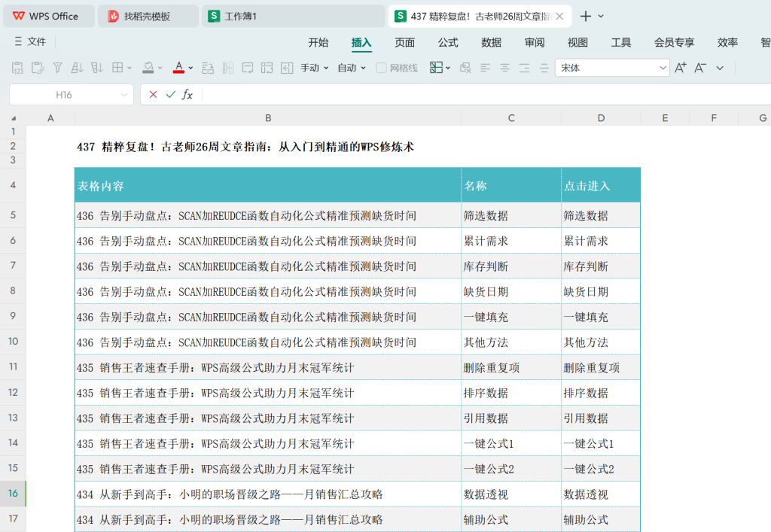Viewport: 771px width, 532px height.
Task: Expand the fill color dropdown arrow
Action: [x=160, y=68]
